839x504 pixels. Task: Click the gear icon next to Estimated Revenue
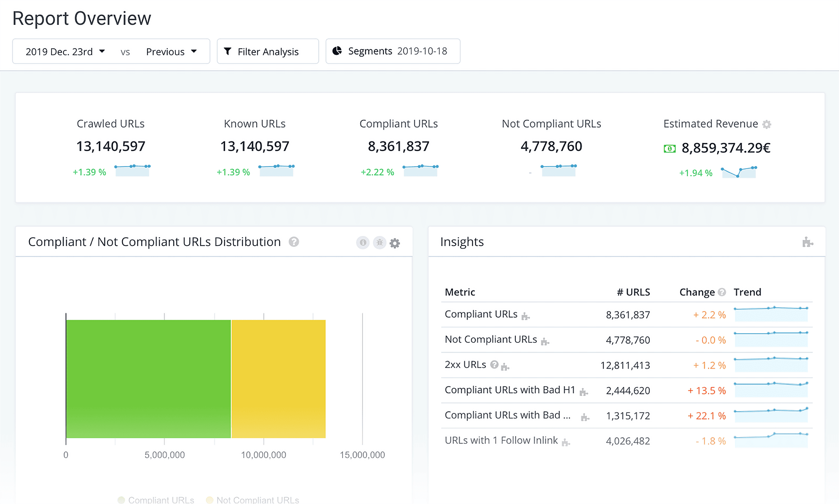point(767,124)
